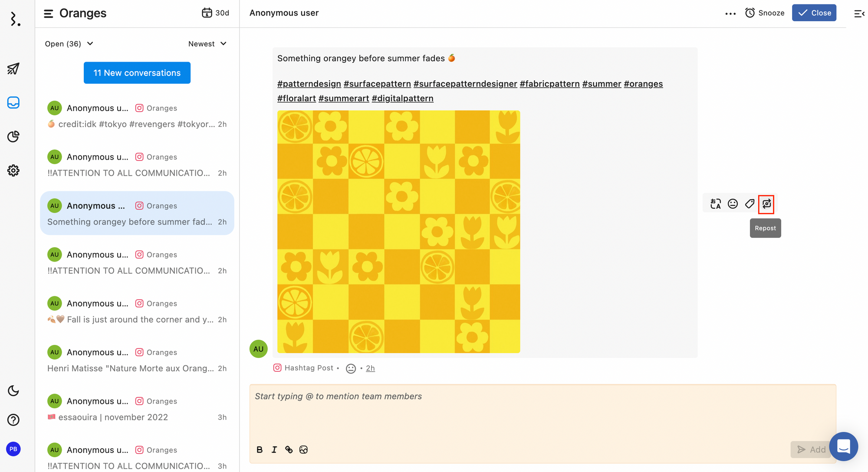Open the Newest sort dropdown

pos(207,44)
